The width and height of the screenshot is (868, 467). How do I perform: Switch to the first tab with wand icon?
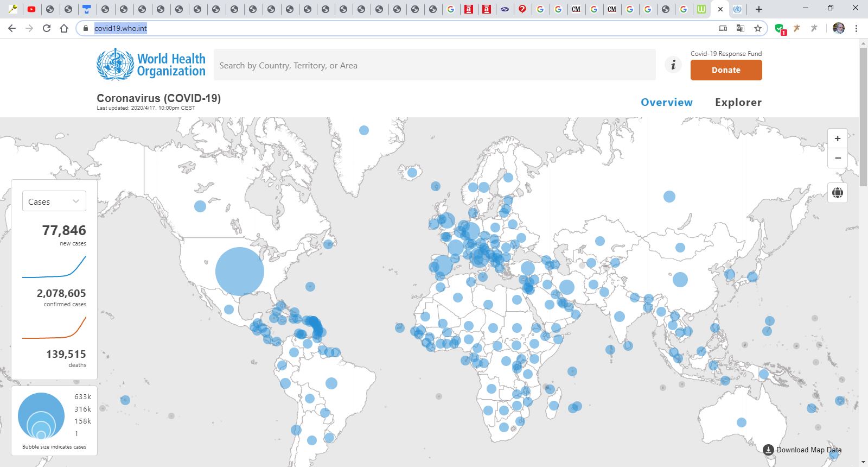pyautogui.click(x=13, y=9)
